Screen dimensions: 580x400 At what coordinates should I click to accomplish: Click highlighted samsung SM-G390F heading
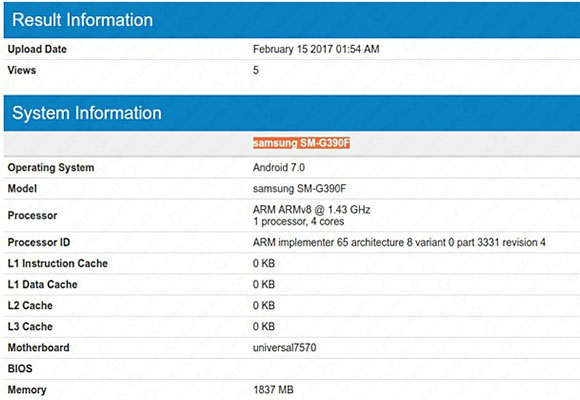click(x=301, y=143)
